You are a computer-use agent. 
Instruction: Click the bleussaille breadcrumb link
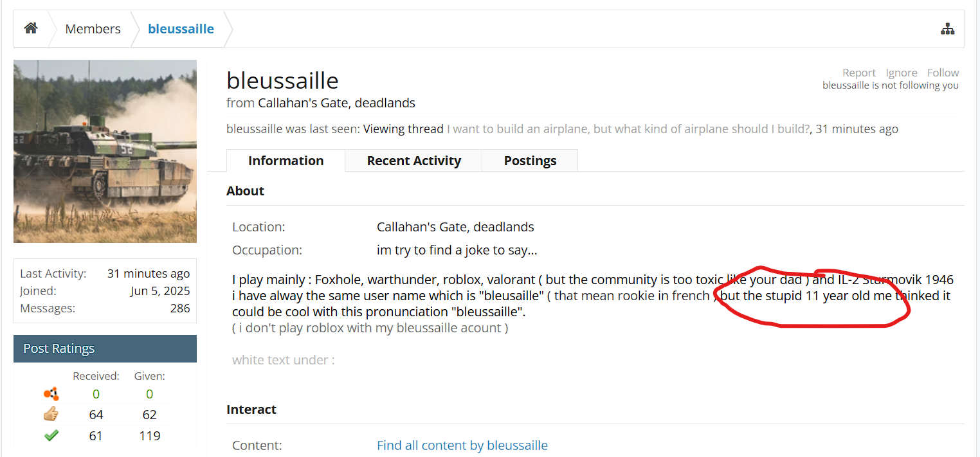click(x=181, y=29)
